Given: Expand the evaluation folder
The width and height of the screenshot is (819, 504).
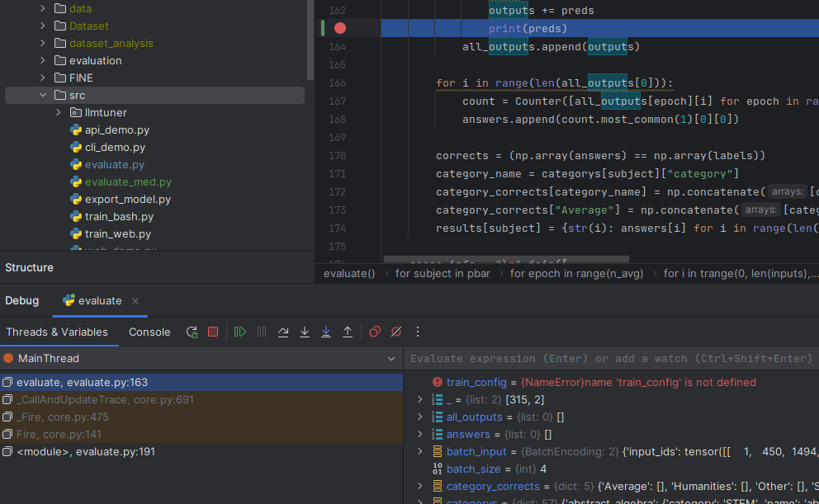Looking at the screenshot, I should point(43,60).
